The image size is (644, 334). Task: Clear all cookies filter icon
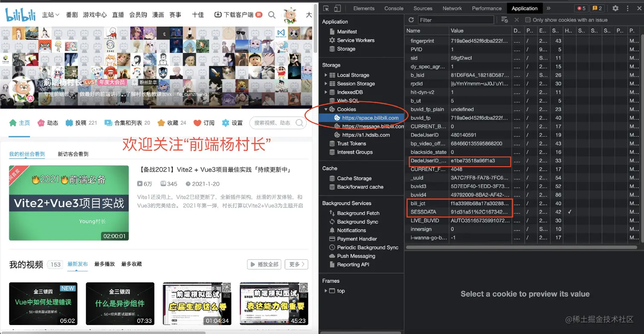pos(504,20)
